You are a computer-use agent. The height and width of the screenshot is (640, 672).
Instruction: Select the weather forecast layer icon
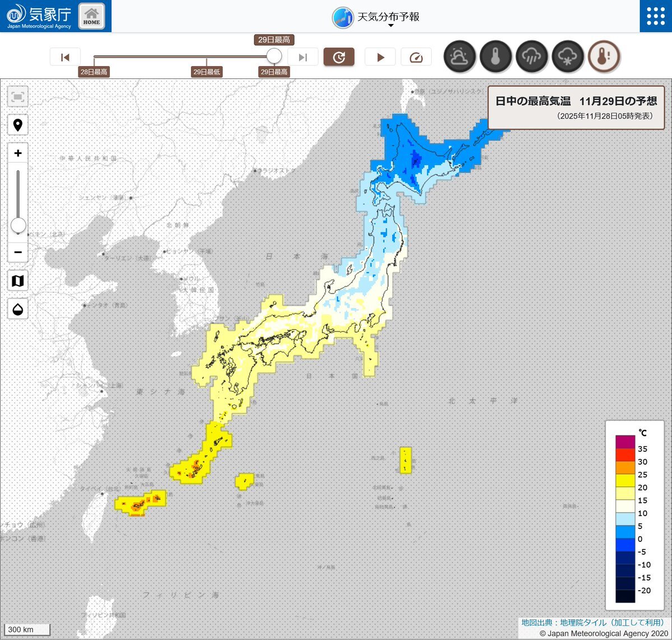coord(460,57)
